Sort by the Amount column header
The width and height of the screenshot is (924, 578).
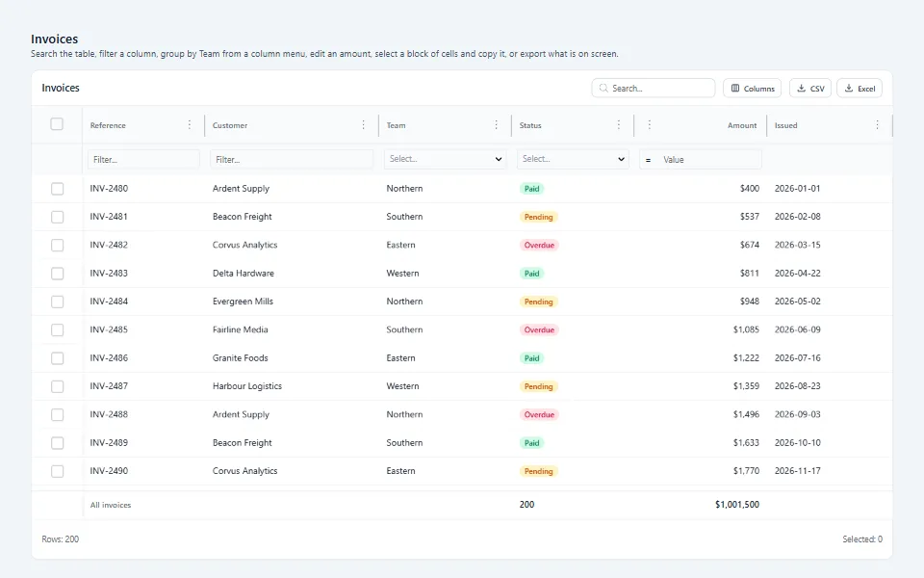click(x=742, y=125)
